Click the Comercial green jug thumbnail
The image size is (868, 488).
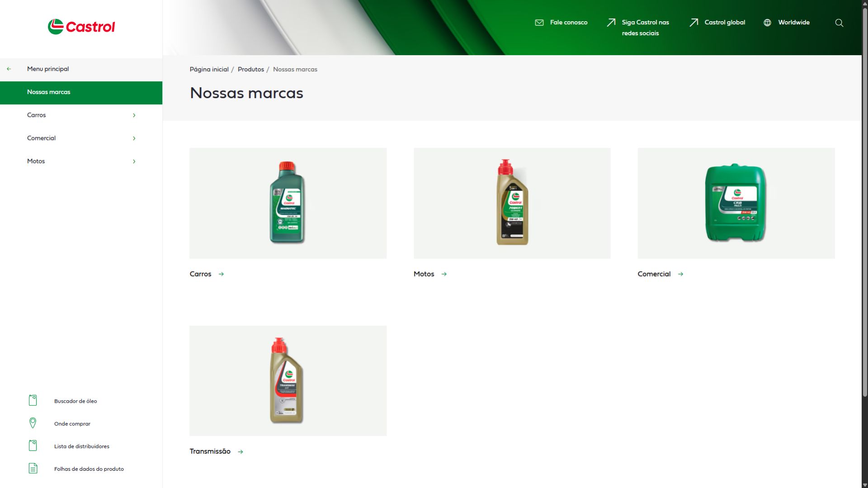[x=736, y=203]
